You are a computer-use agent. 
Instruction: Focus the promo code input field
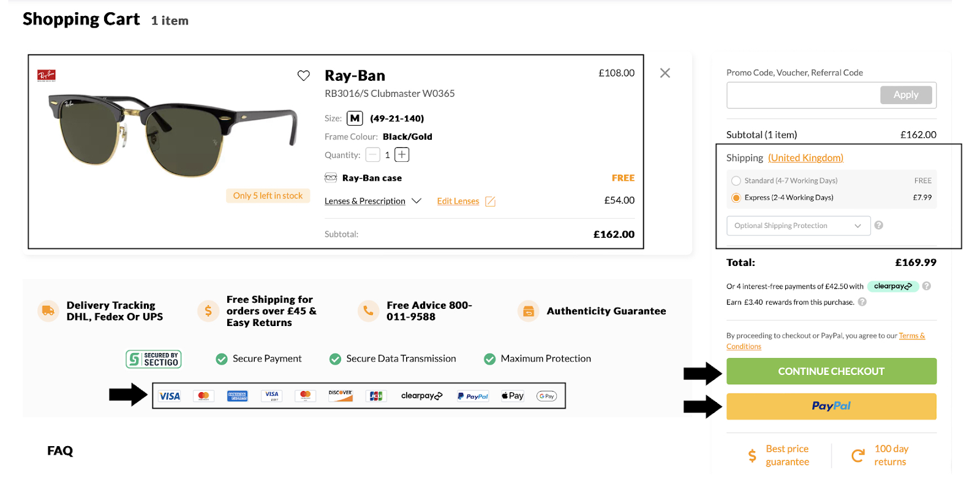tap(804, 95)
